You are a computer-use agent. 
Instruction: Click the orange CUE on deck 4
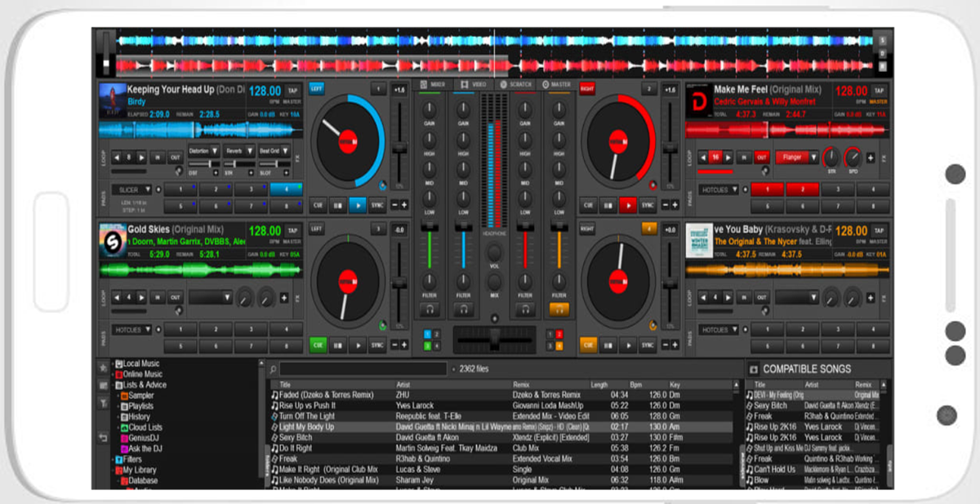click(x=588, y=346)
